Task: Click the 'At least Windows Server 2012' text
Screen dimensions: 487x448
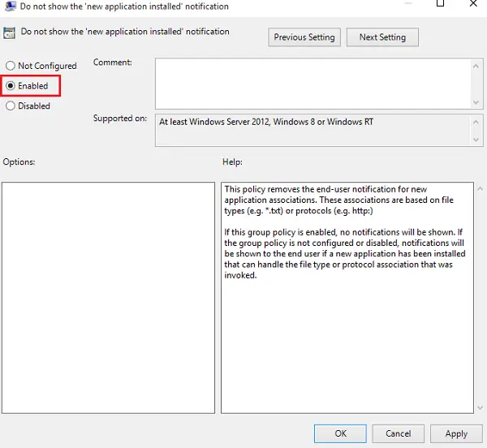Action: (x=266, y=122)
